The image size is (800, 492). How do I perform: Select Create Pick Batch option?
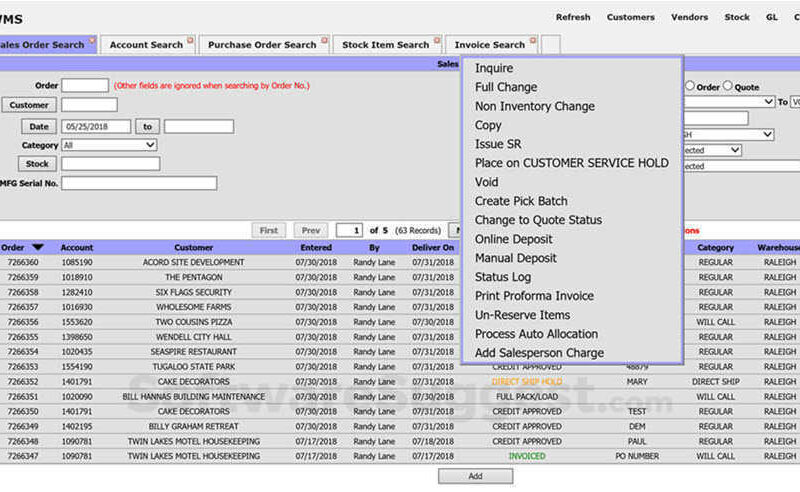[521, 201]
